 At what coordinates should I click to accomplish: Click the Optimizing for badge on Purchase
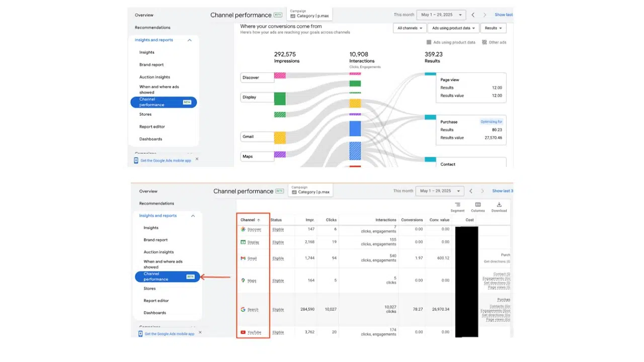click(x=491, y=122)
